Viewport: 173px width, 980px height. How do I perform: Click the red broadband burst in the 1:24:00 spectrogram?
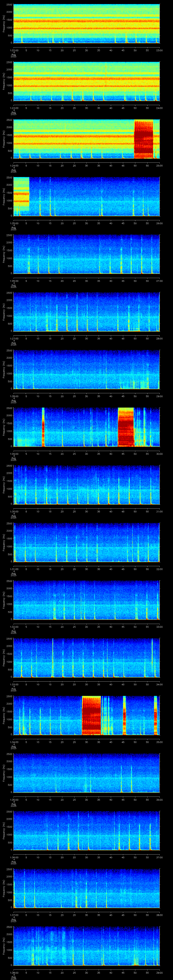pos(143,139)
